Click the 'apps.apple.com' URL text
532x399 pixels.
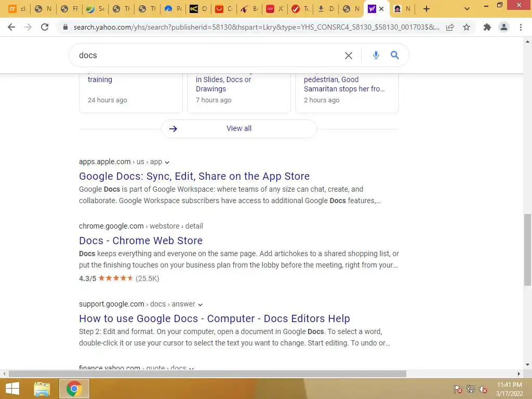pos(105,162)
